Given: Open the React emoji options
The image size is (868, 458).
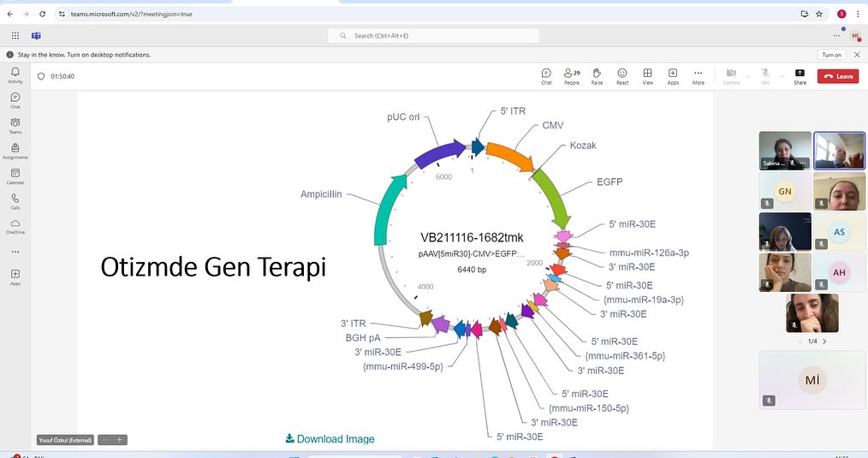Looking at the screenshot, I should tap(622, 76).
